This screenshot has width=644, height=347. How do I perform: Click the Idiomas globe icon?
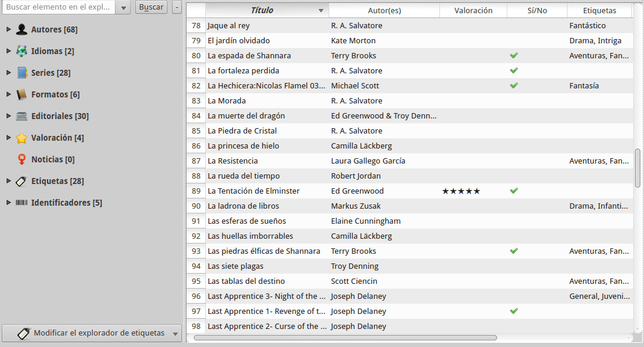pos(22,51)
